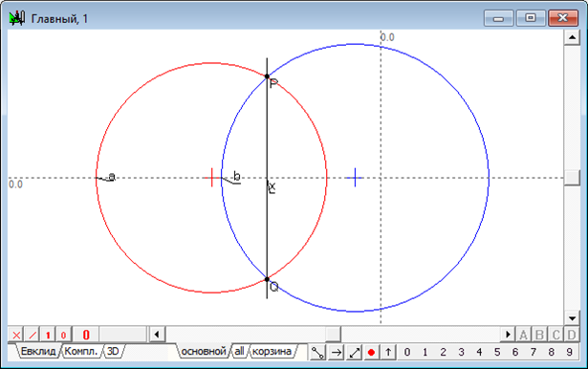Click the vertical scrollbar down arrow

click(x=572, y=318)
